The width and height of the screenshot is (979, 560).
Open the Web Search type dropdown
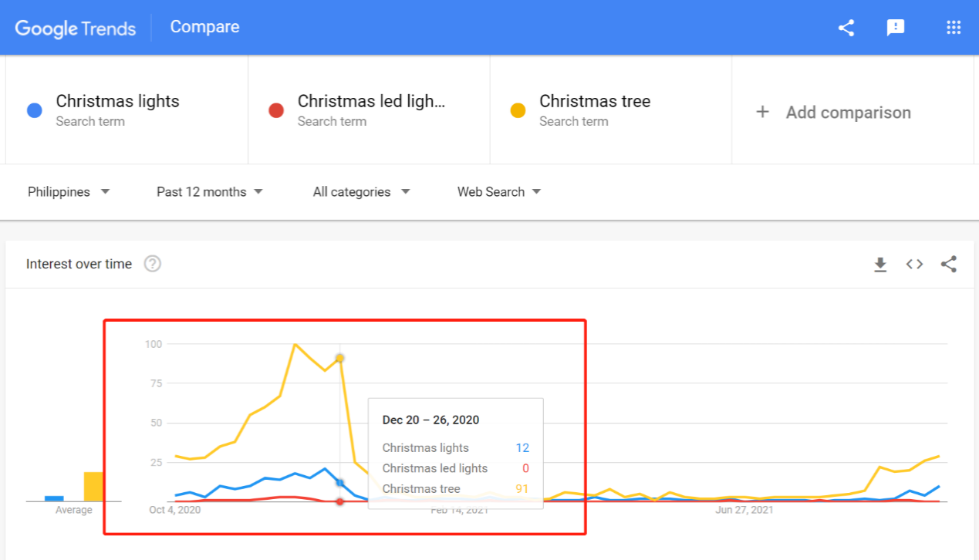(x=498, y=191)
